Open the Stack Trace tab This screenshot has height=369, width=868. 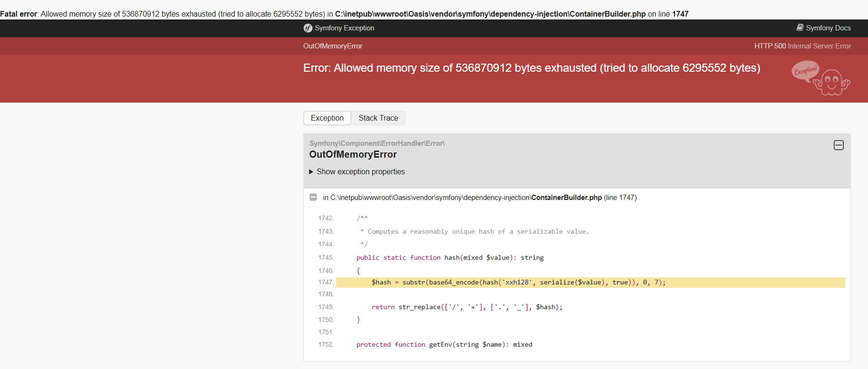pyautogui.click(x=378, y=118)
